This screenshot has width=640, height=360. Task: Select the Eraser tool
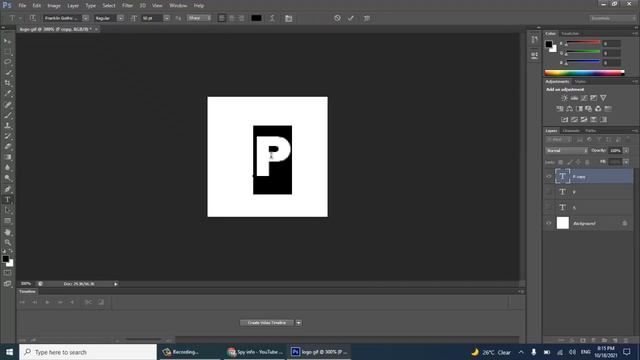coord(7,147)
